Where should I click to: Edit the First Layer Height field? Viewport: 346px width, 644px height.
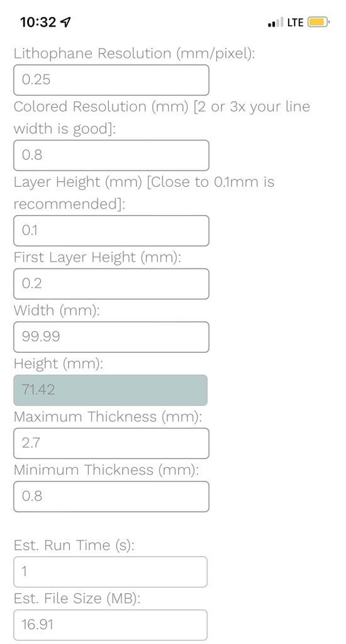(111, 284)
